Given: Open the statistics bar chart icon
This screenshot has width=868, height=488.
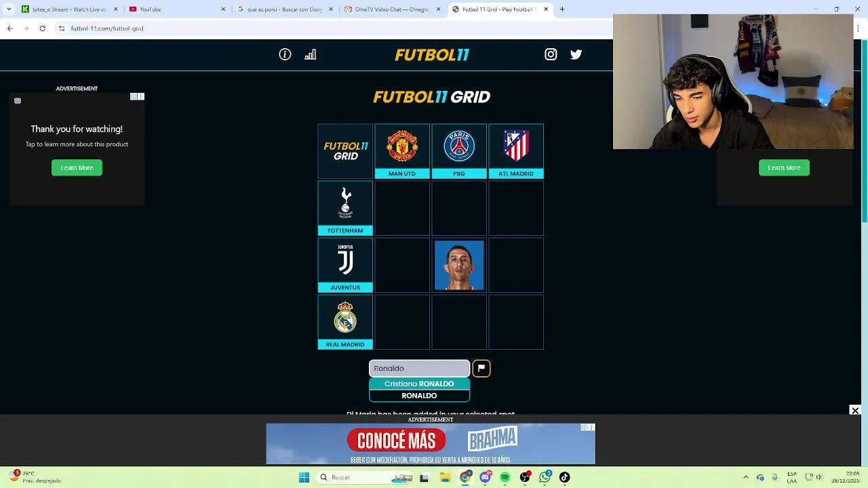Looking at the screenshot, I should [x=311, y=54].
